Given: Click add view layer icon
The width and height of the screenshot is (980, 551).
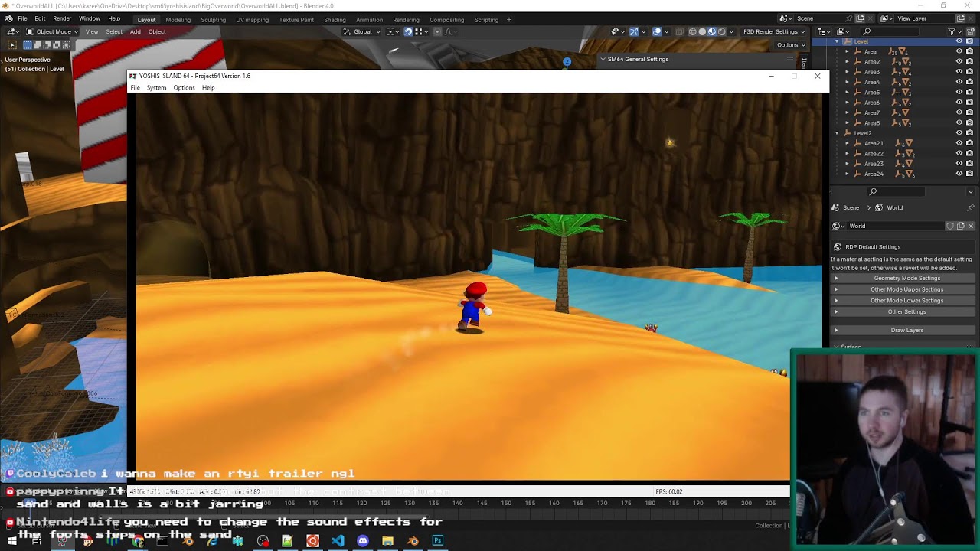Looking at the screenshot, I should coord(961,18).
